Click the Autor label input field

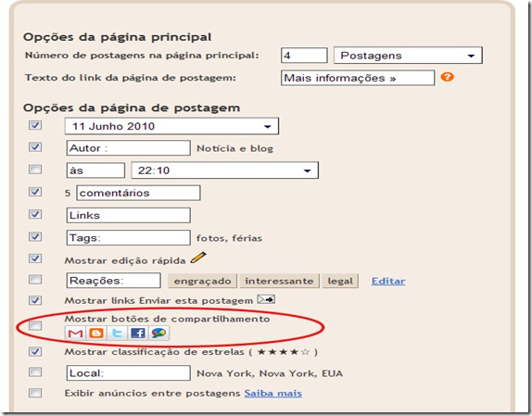[128, 148]
